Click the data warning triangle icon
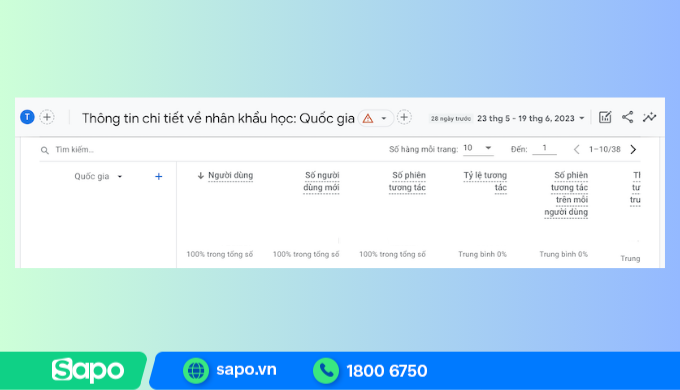Viewport: 680px width, 390px height. 368,118
